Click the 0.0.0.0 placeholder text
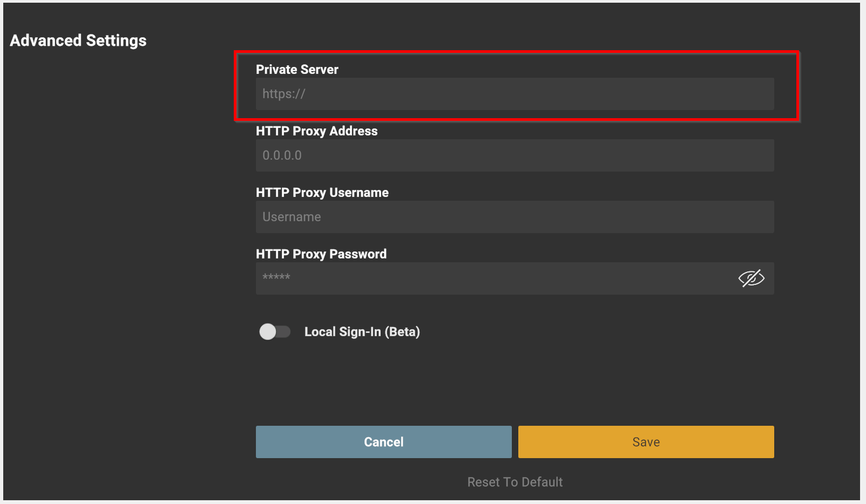This screenshot has width=866, height=504. [282, 155]
